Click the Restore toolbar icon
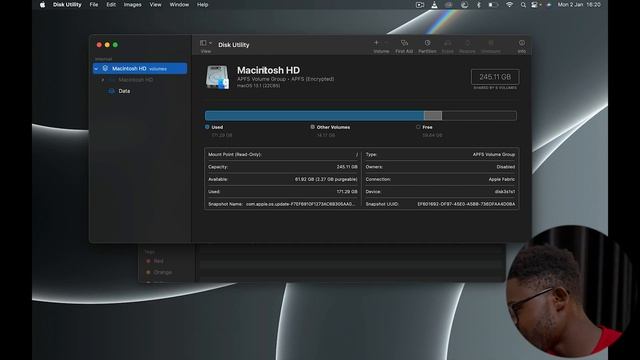640x360 pixels. 467,43
